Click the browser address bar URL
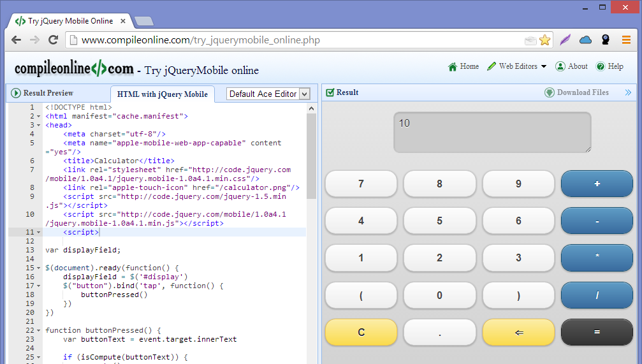 tap(201, 40)
